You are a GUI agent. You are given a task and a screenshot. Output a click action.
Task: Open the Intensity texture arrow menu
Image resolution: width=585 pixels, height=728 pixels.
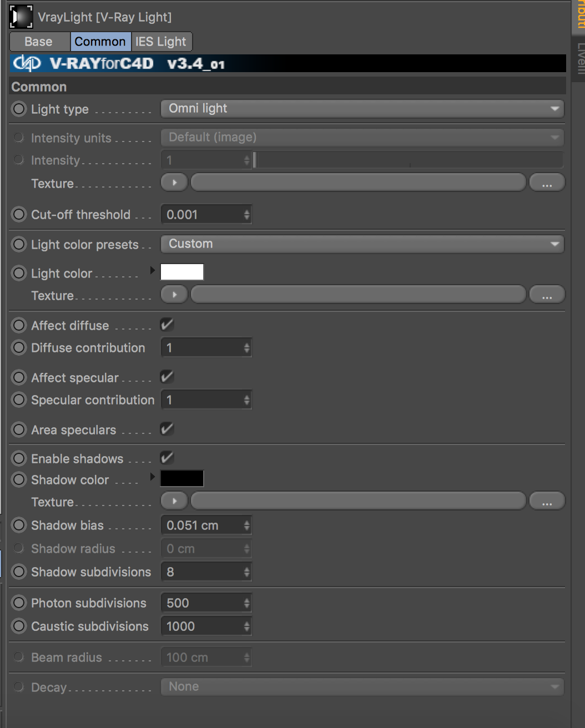[174, 183]
